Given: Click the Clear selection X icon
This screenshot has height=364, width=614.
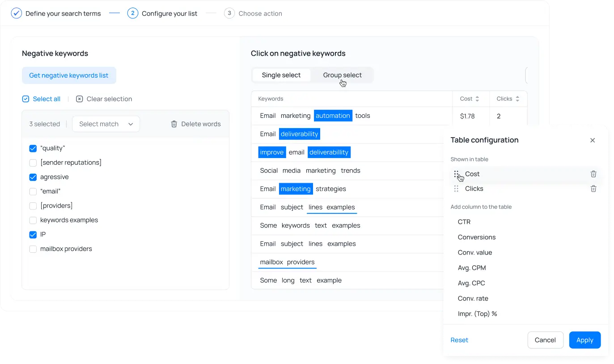Looking at the screenshot, I should 80,99.
